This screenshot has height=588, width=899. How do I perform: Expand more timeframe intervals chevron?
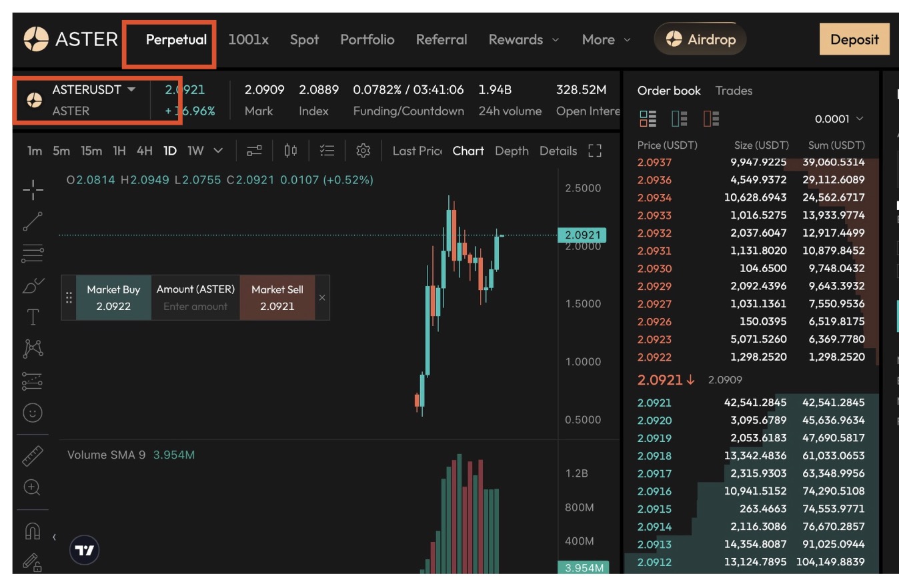click(218, 151)
